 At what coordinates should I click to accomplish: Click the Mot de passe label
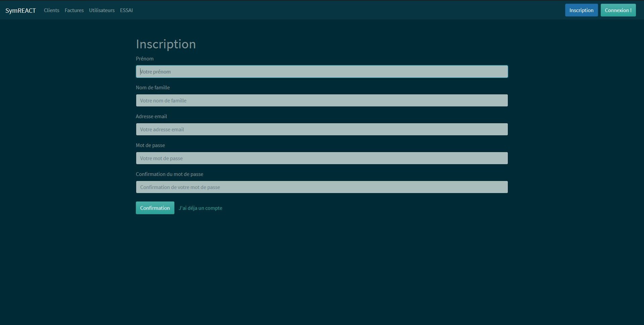pos(150,145)
